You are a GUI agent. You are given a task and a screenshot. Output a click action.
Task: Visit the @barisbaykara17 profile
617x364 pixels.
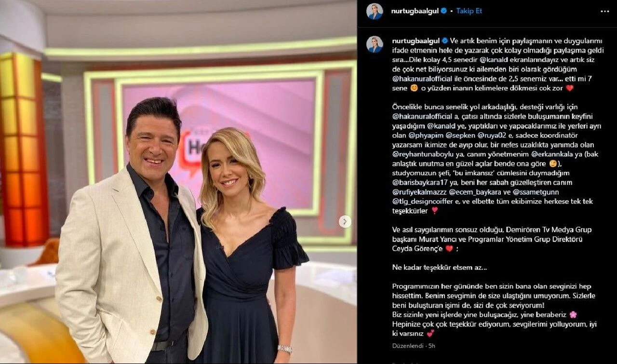point(421,183)
